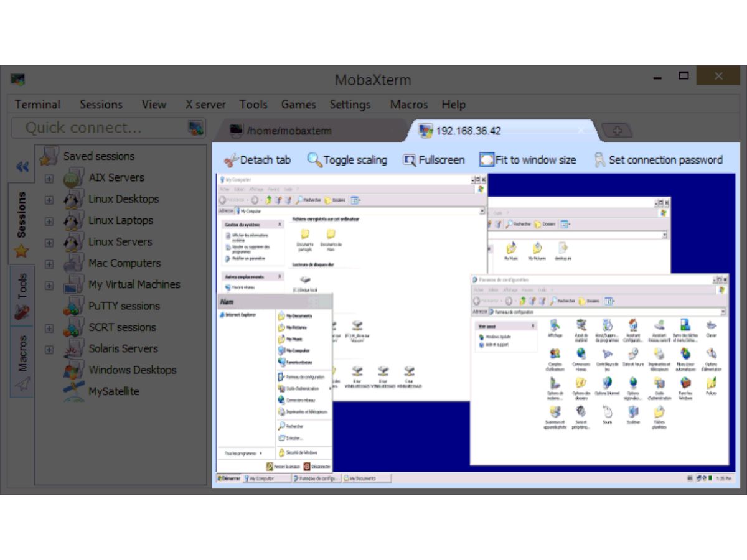Expand the Linux Laptops tree node
Viewport: 747px width, 560px height.
coord(49,221)
